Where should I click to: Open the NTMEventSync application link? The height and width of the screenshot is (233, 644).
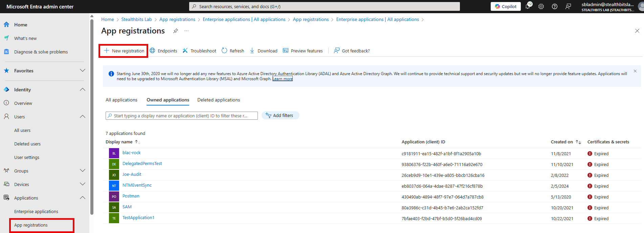(137, 185)
